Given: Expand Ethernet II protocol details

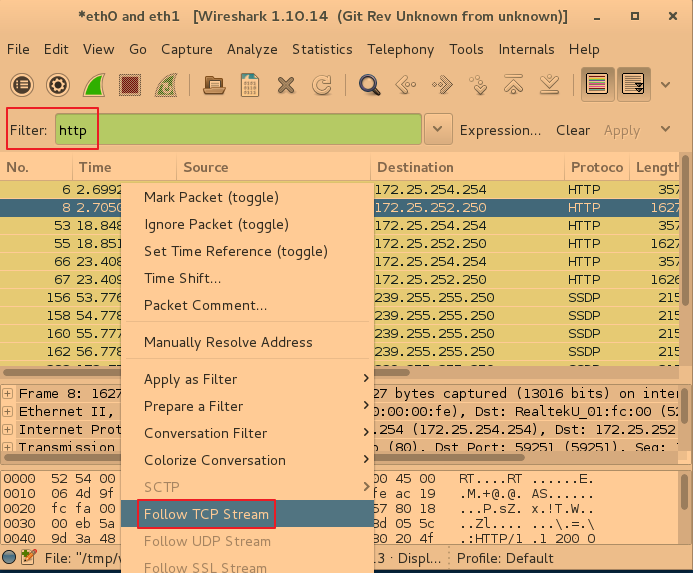Looking at the screenshot, I should tap(8, 412).
